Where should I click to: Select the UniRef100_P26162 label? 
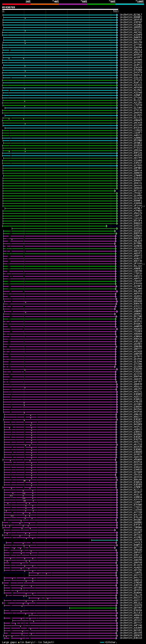tap(131, 371)
